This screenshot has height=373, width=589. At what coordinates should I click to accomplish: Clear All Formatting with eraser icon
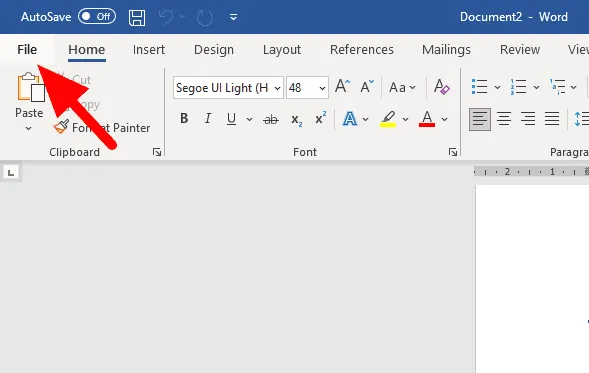pyautogui.click(x=441, y=87)
